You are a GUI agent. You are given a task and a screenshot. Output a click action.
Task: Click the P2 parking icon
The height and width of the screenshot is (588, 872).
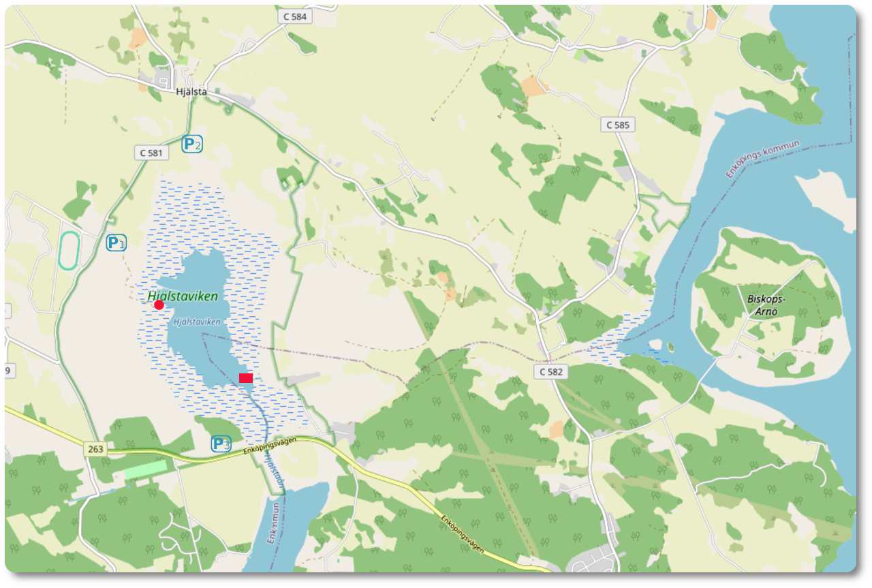(192, 144)
